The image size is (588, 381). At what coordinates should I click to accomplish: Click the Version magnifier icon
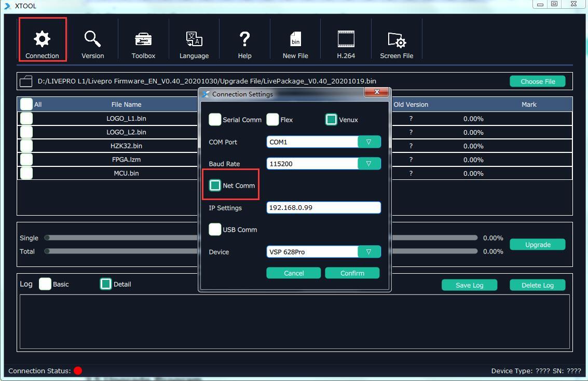(92, 39)
